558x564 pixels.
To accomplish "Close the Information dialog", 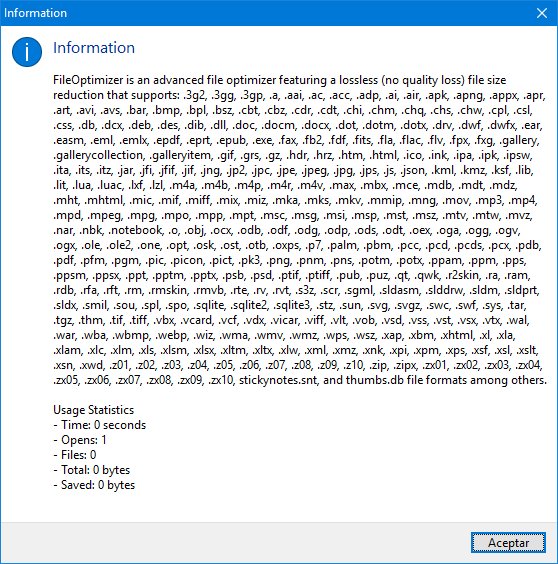I will click(x=542, y=13).
